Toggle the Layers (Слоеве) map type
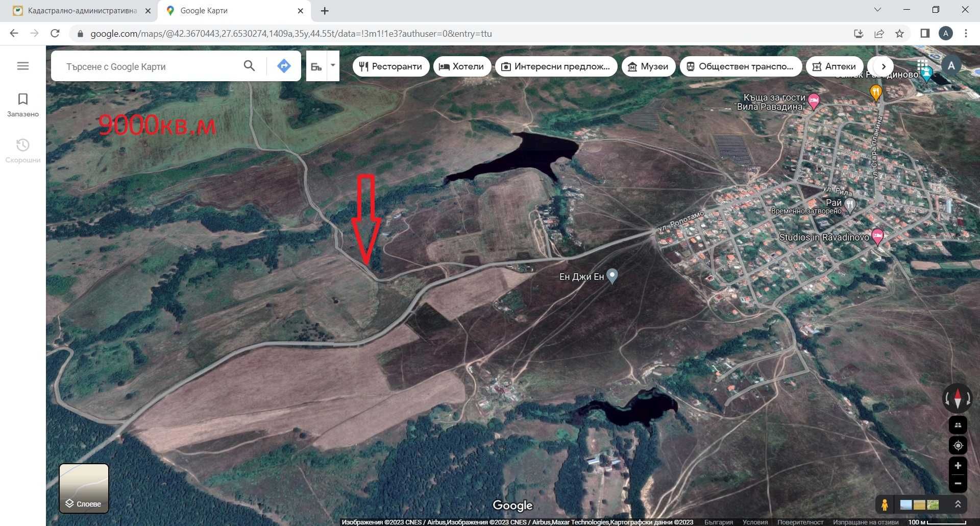Image resolution: width=980 pixels, height=526 pixels. coord(84,488)
